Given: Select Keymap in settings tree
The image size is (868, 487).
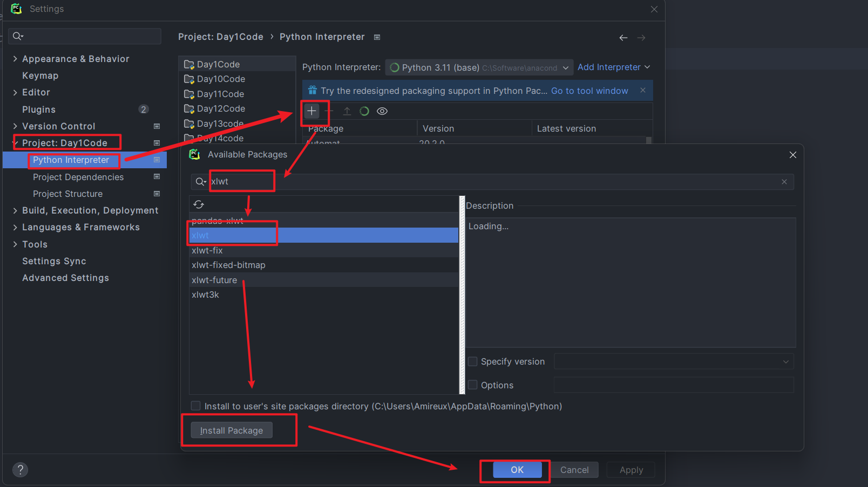Looking at the screenshot, I should click(x=40, y=76).
